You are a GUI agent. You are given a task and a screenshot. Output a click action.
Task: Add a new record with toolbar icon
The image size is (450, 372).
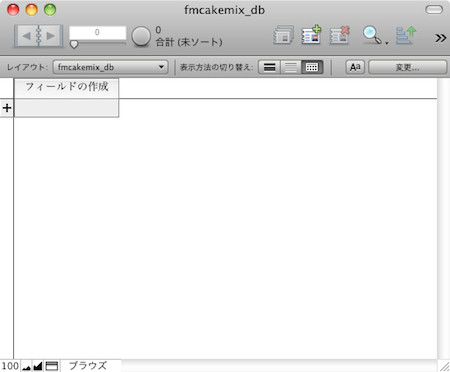[x=311, y=35]
